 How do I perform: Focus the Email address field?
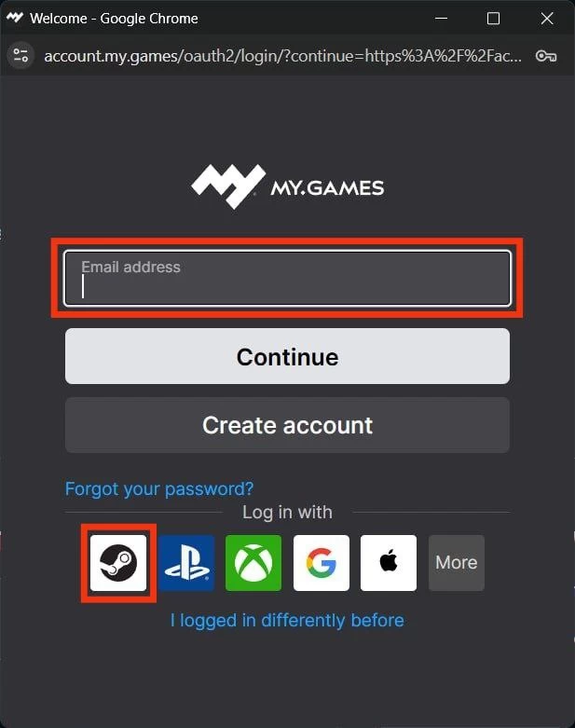(x=287, y=278)
